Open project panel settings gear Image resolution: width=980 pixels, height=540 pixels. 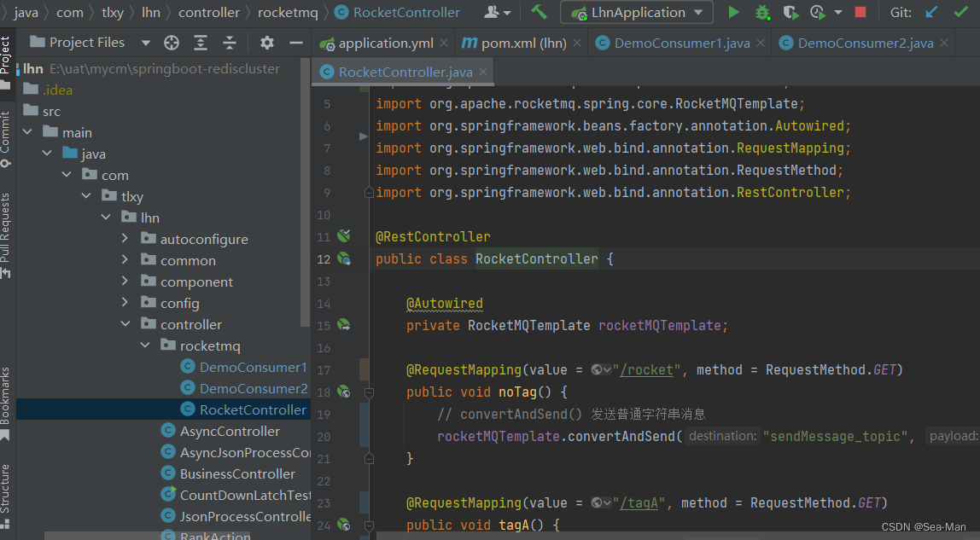(267, 43)
